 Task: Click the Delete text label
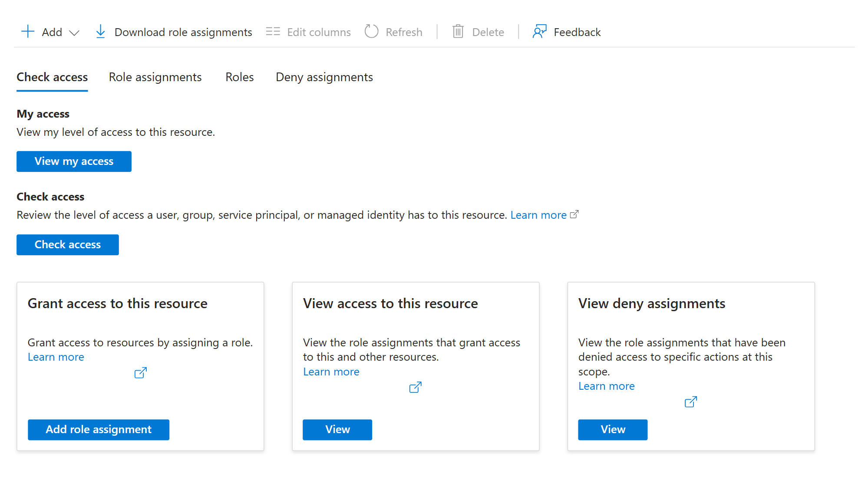click(488, 32)
